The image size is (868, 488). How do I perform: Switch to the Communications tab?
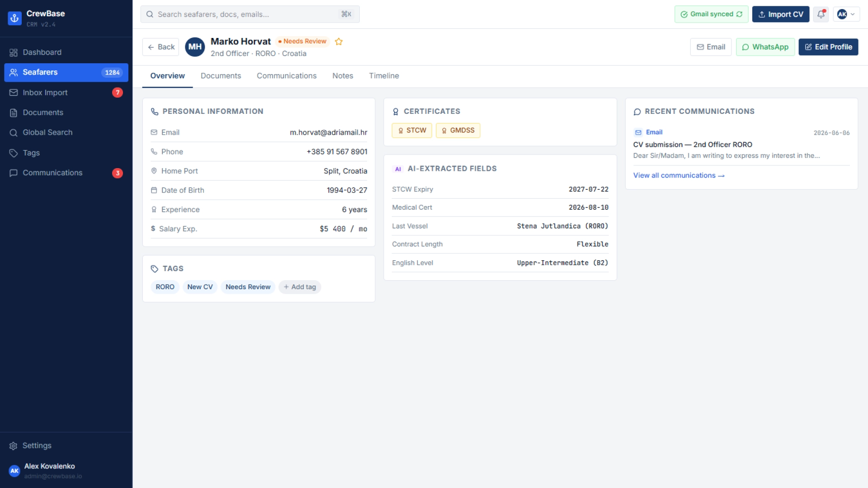pyautogui.click(x=287, y=76)
